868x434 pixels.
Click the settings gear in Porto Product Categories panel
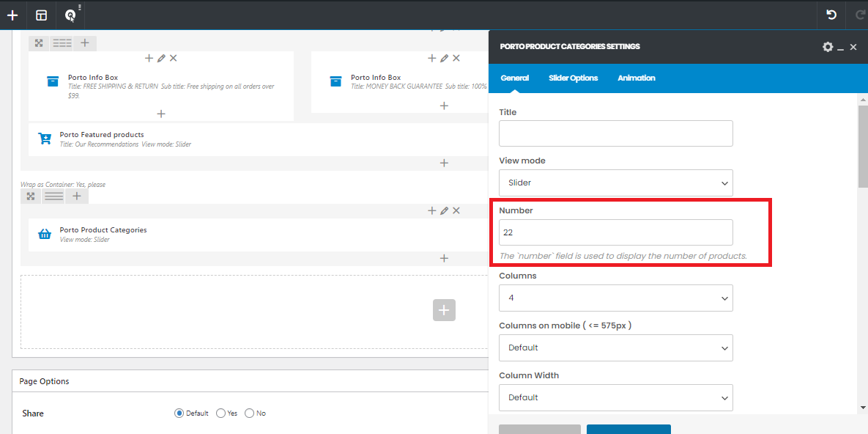(x=828, y=47)
